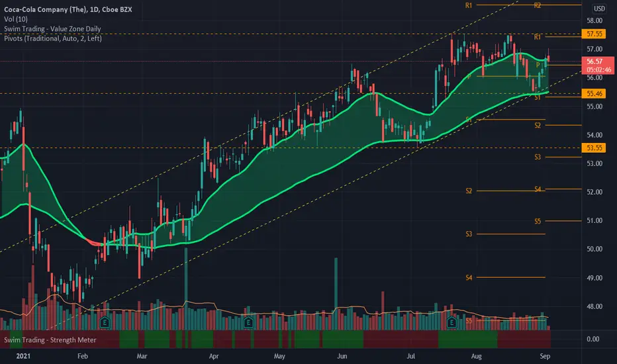Viewport: 617px width, 364px height.
Task: Click the orange 53.55 price level label
Action: pyautogui.click(x=594, y=148)
